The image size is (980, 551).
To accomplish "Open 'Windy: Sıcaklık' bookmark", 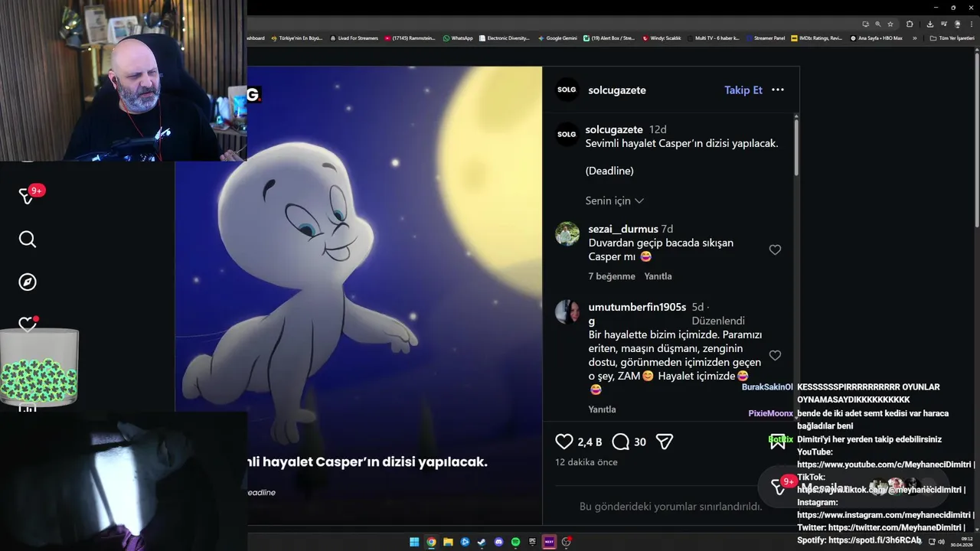I will pos(661,38).
